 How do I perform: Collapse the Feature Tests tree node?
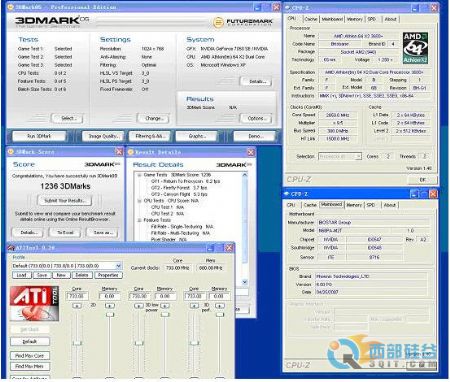(139, 220)
